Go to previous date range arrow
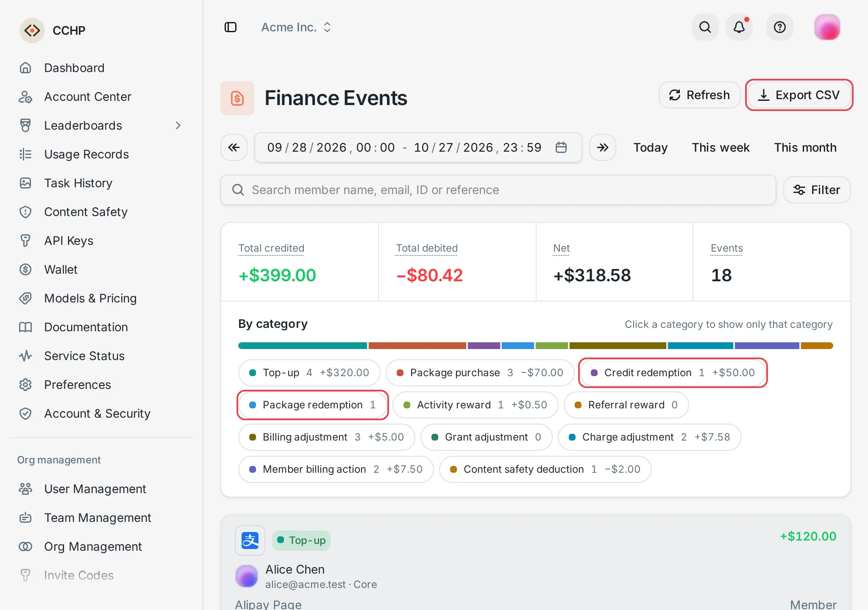The image size is (868, 610). coord(234,147)
